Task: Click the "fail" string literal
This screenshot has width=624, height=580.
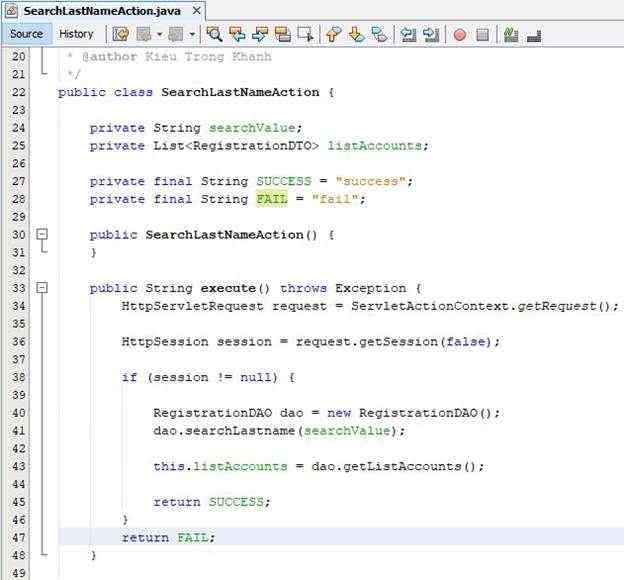Action: pyautogui.click(x=335, y=199)
